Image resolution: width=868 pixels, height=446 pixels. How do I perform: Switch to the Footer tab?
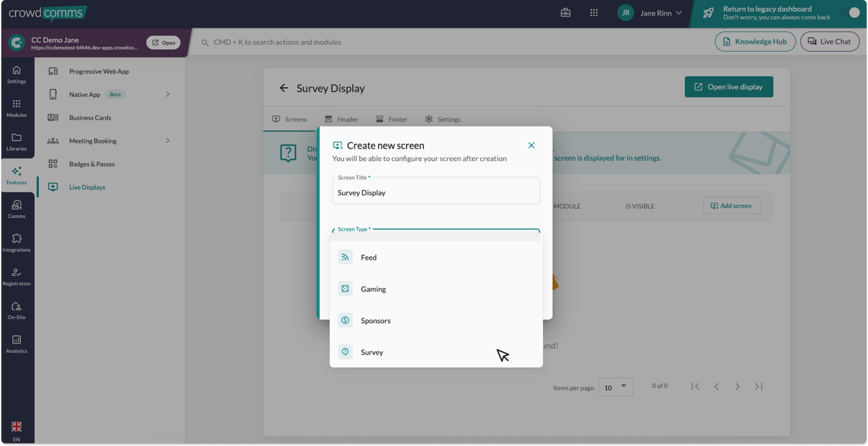391,119
